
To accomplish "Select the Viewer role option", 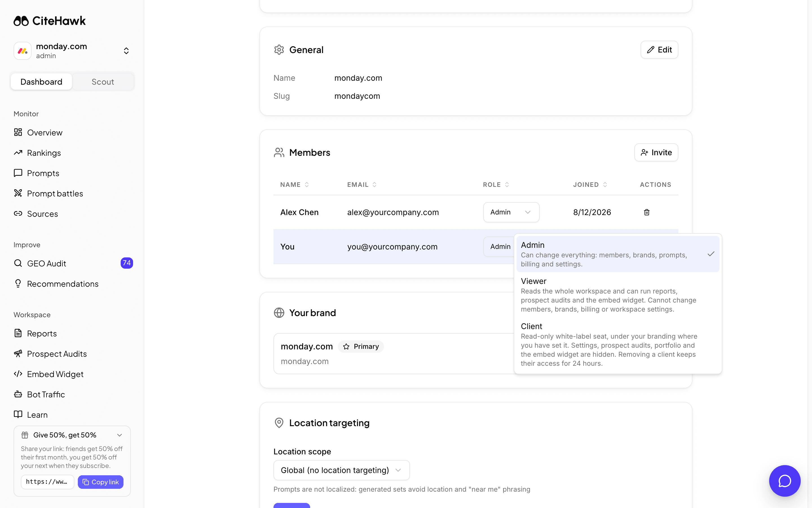I will click(x=618, y=295).
